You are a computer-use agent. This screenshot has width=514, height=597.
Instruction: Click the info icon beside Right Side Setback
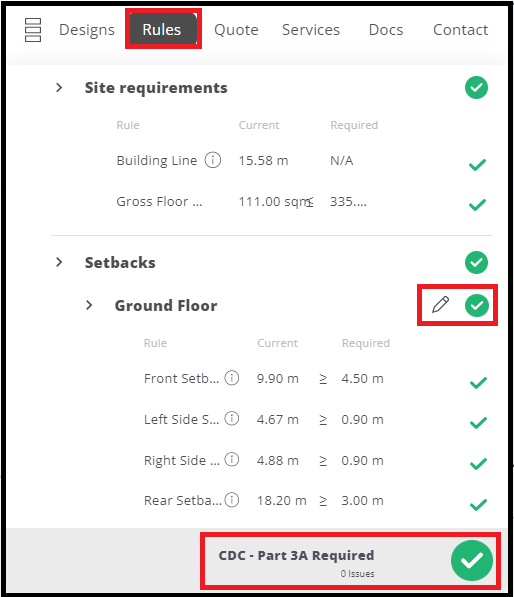coord(231,460)
